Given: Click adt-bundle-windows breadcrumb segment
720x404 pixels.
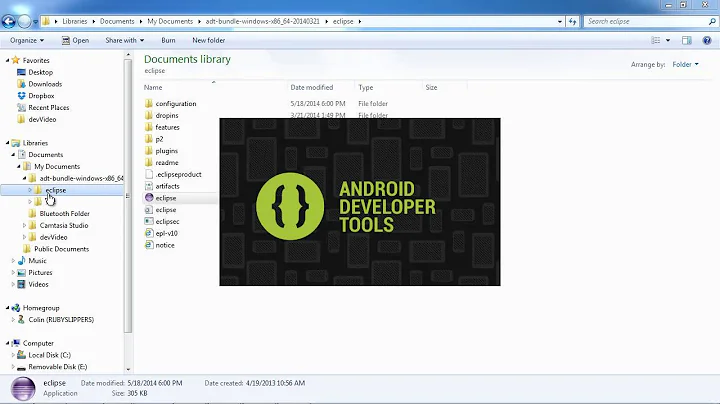Looking at the screenshot, I should 262,21.
